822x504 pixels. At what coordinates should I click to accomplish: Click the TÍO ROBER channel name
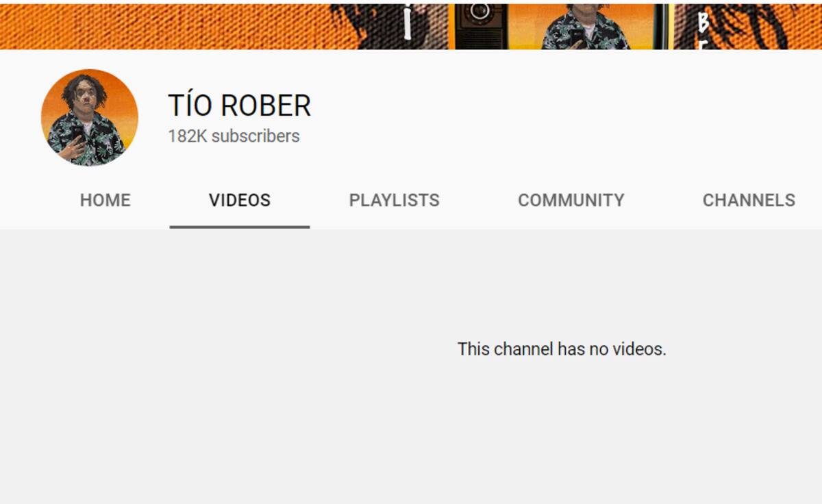coord(240,105)
